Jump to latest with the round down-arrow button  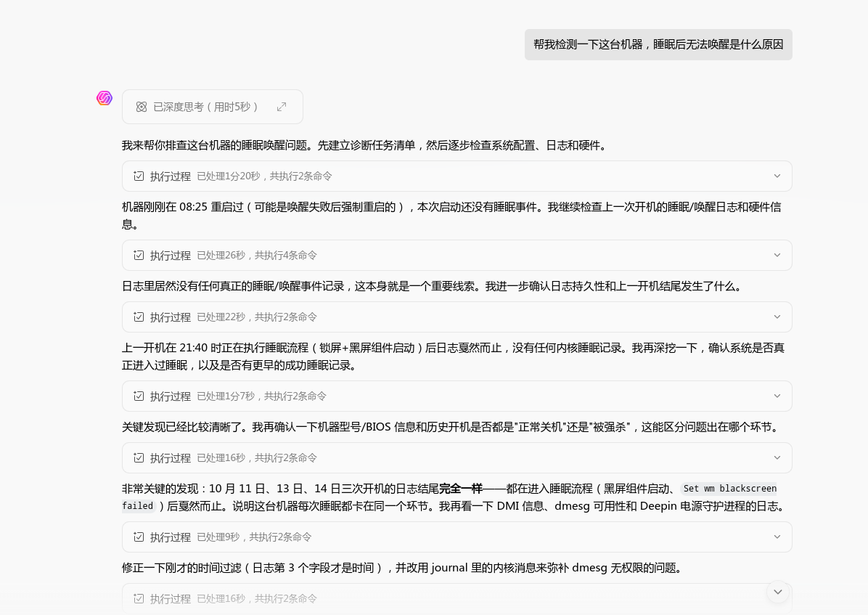[778, 592]
